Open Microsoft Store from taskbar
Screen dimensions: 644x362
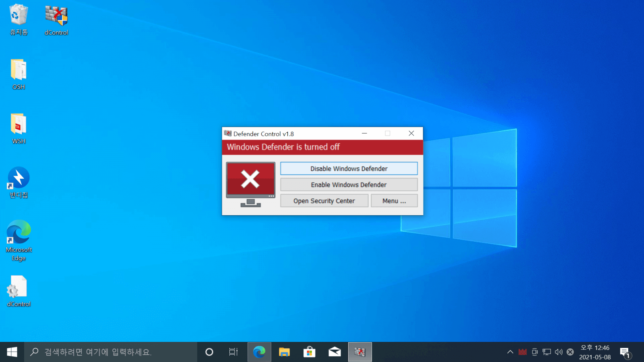[x=310, y=352]
